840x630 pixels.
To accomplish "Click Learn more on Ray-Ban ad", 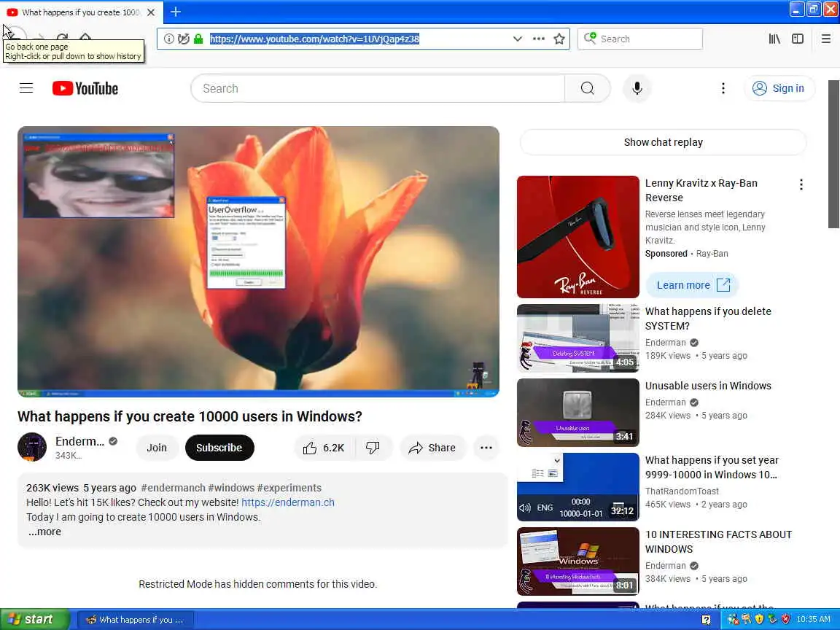I will tap(692, 285).
